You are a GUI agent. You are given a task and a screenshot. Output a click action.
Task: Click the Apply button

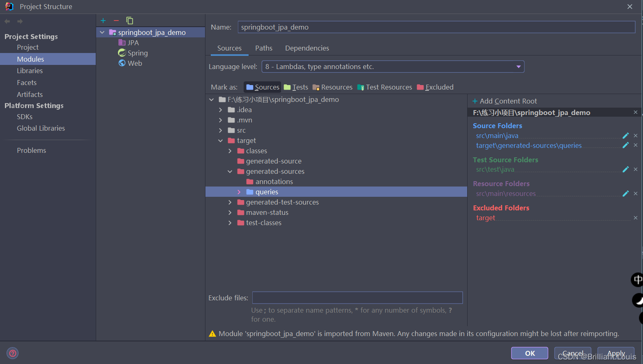pos(616,353)
